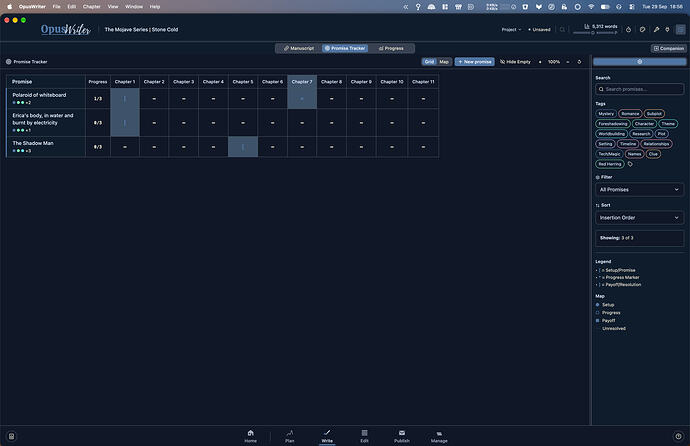This screenshot has width=690, height=446.
Task: Open the File menu
Action: coord(56,7)
